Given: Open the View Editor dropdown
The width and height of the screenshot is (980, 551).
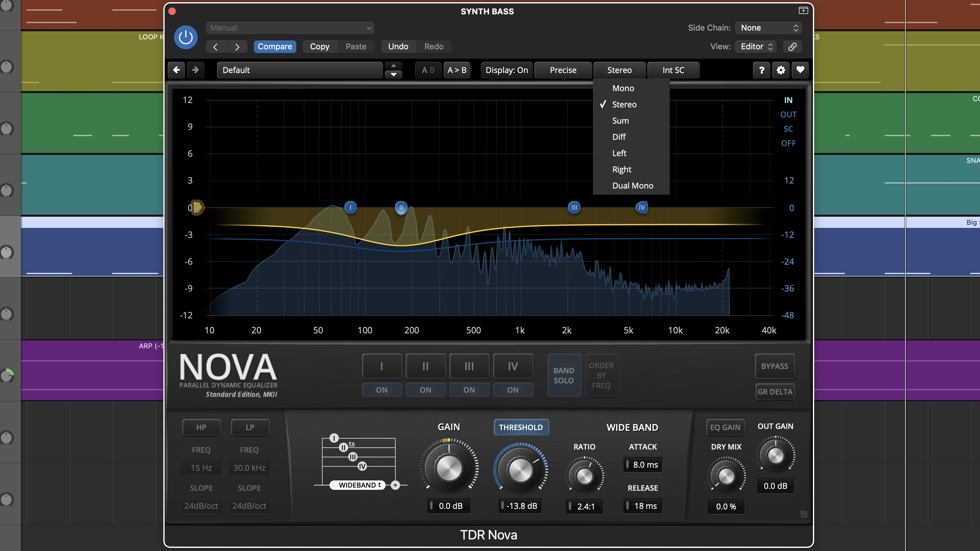Looking at the screenshot, I should coord(756,47).
